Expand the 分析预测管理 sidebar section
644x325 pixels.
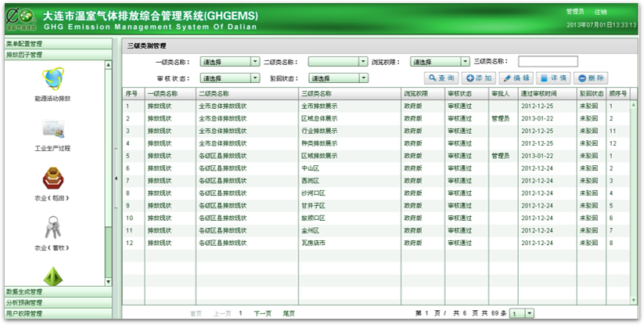click(x=59, y=303)
